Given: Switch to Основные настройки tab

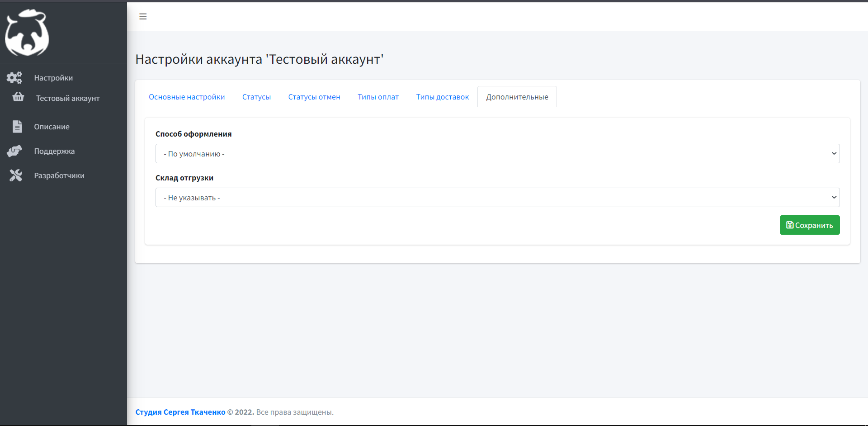Looking at the screenshot, I should [x=187, y=97].
